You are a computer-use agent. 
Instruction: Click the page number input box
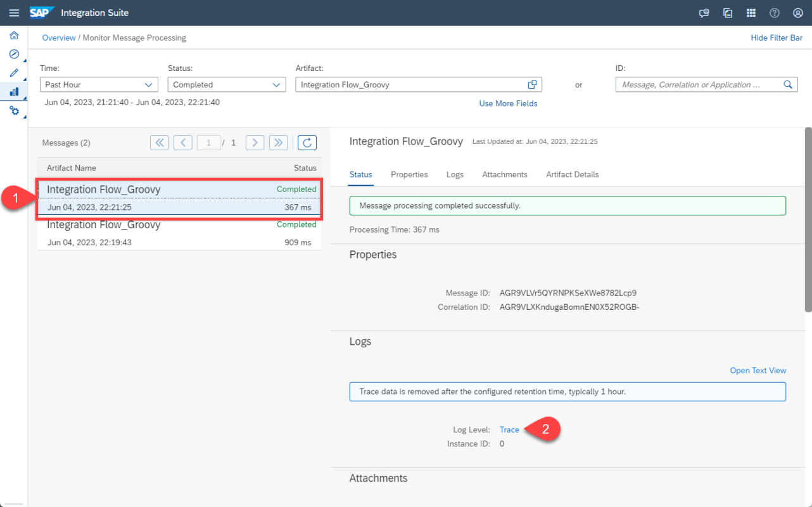pyautogui.click(x=208, y=143)
